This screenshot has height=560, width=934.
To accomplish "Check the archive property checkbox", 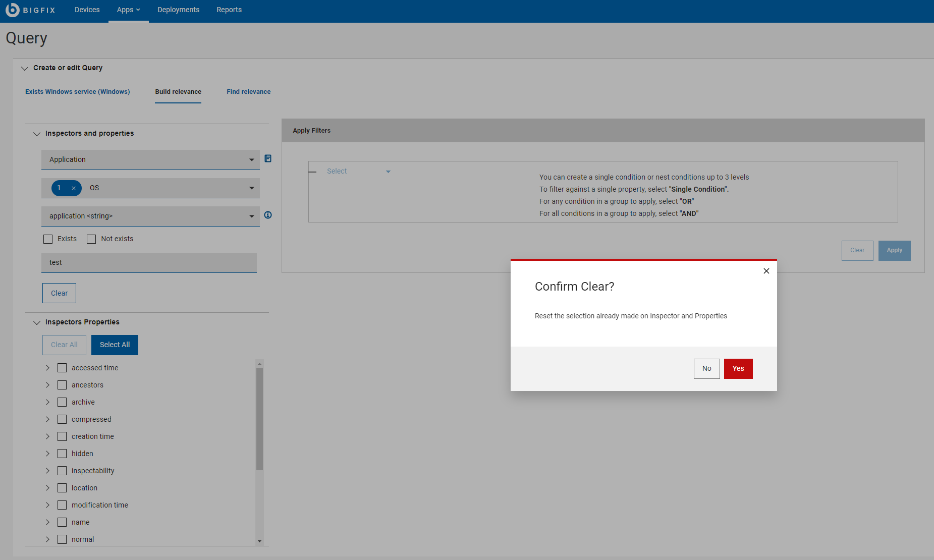I will point(62,402).
